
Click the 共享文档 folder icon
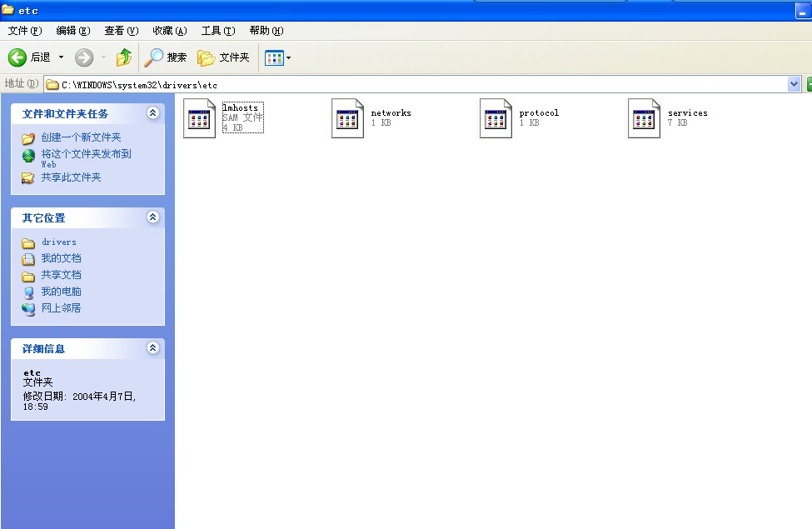pyautogui.click(x=28, y=276)
